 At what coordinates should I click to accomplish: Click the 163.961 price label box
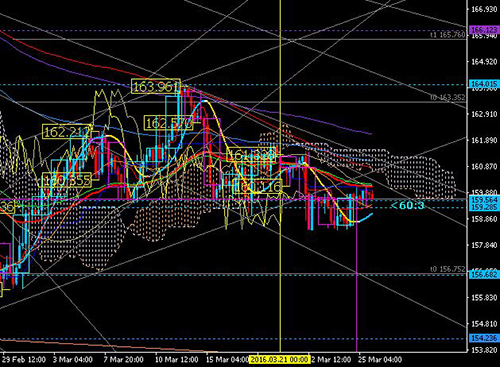pos(156,87)
